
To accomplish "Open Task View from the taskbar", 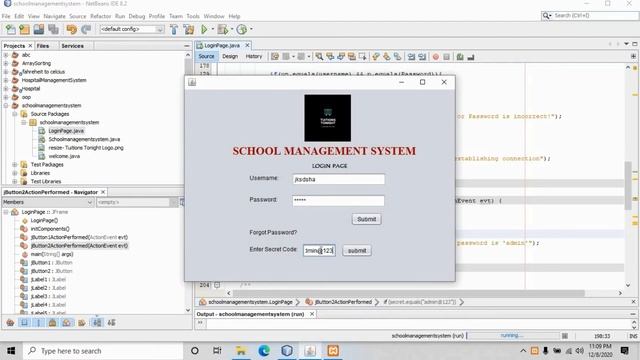I will click(217, 351).
